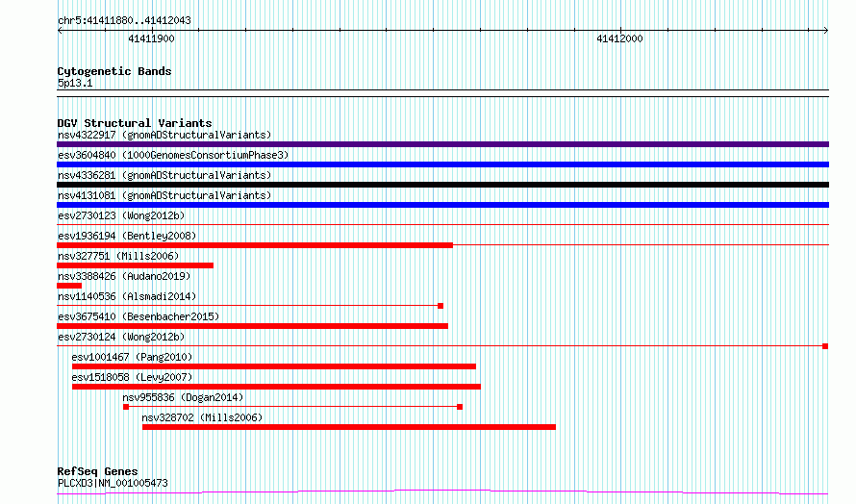Click the blue nsv4131081 variant bar
The height and width of the screenshot is (504, 856).
coord(442,205)
